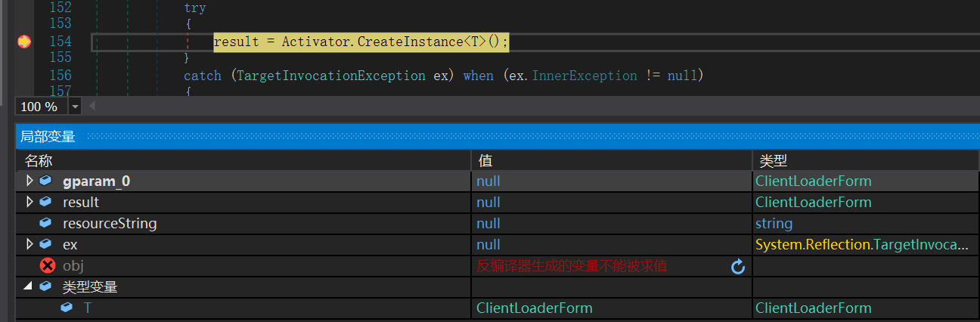Click the red error icon next to obj

(48, 266)
